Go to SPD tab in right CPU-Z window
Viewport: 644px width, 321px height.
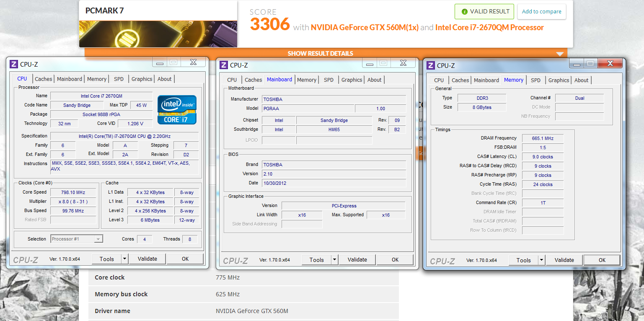[x=536, y=80]
